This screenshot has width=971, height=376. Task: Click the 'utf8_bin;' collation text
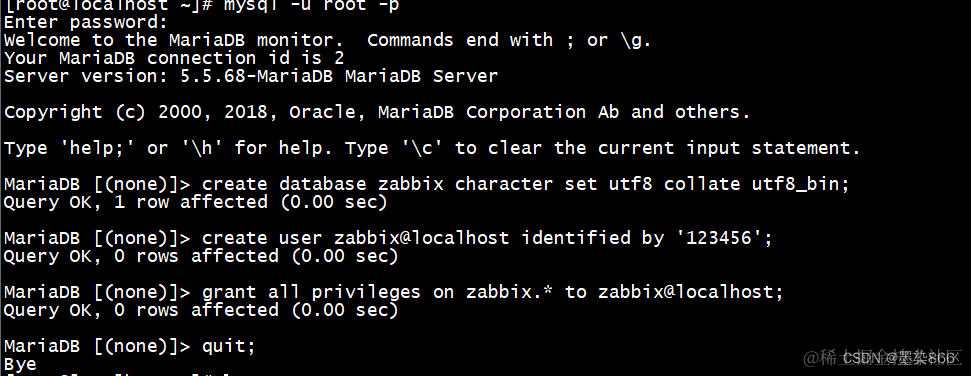[x=800, y=185]
